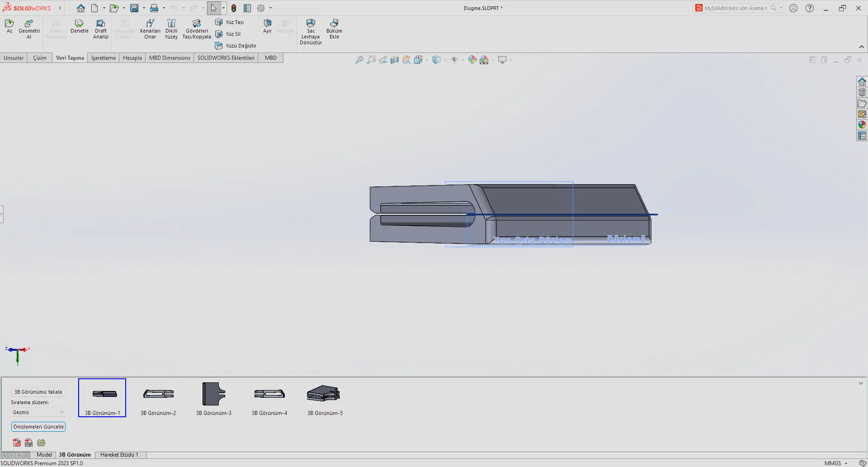This screenshot has width=868, height=467.
Task: Click the Previous View icon
Action: (x=383, y=60)
